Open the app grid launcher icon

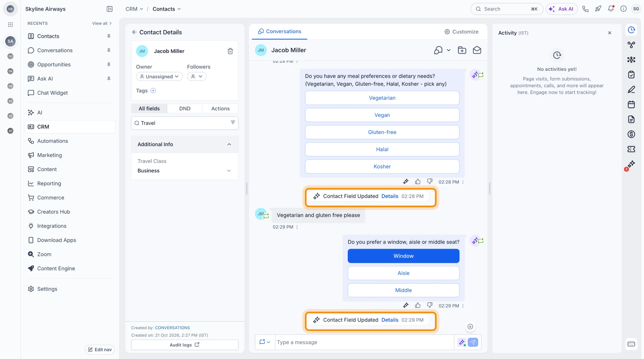(x=10, y=24)
